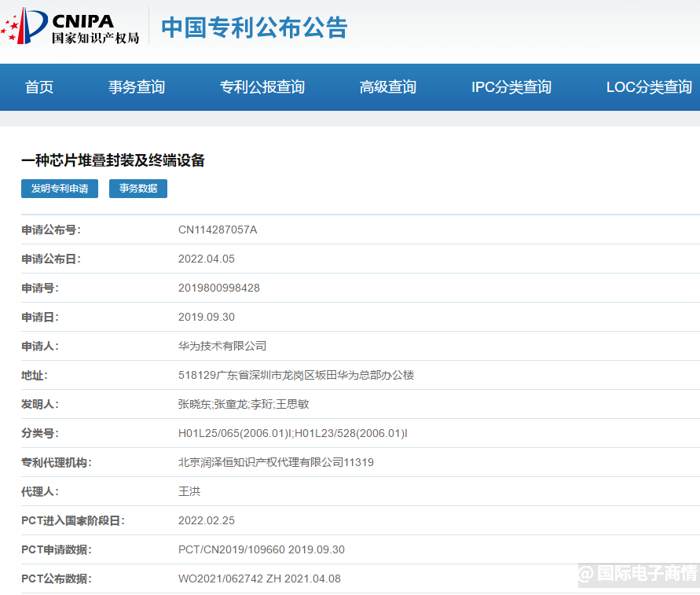Click agency 北京润泽恒知识产权代理有限公司11319
Image resolution: width=700 pixels, height=595 pixels.
[276, 462]
